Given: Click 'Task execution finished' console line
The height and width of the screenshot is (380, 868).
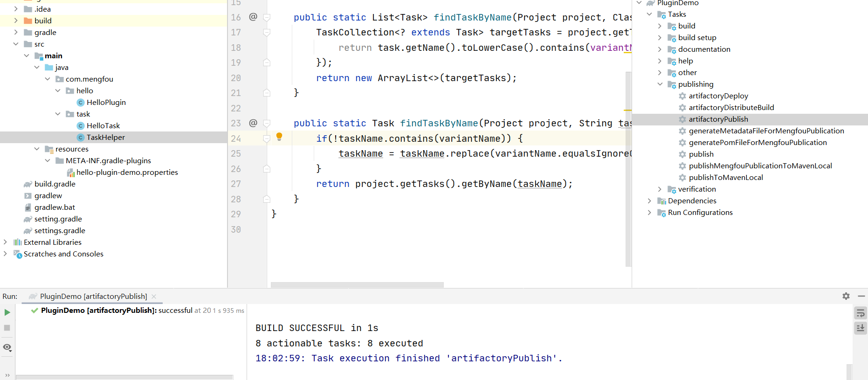Looking at the screenshot, I should pyautogui.click(x=409, y=358).
